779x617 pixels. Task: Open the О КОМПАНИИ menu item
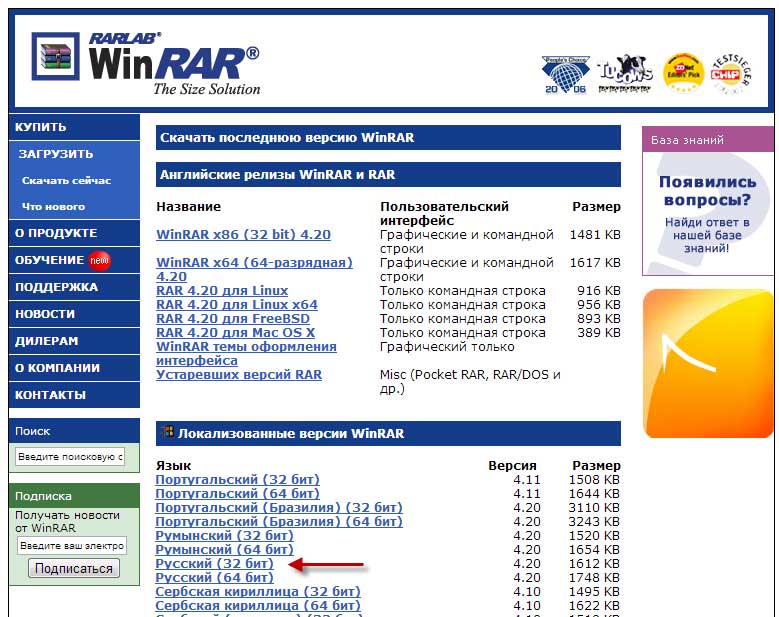click(74, 368)
